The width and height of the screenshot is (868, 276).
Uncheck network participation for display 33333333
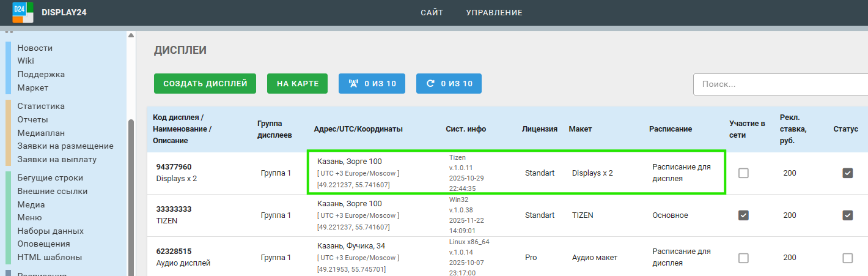tap(743, 215)
